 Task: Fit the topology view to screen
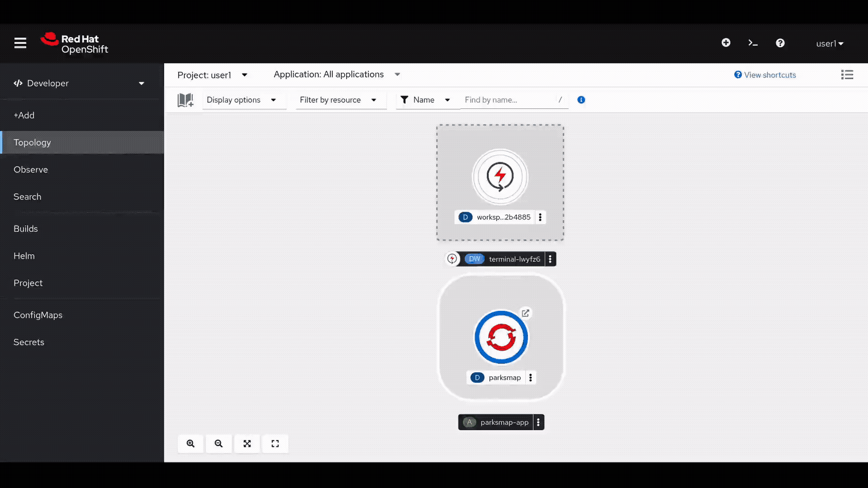click(x=247, y=444)
